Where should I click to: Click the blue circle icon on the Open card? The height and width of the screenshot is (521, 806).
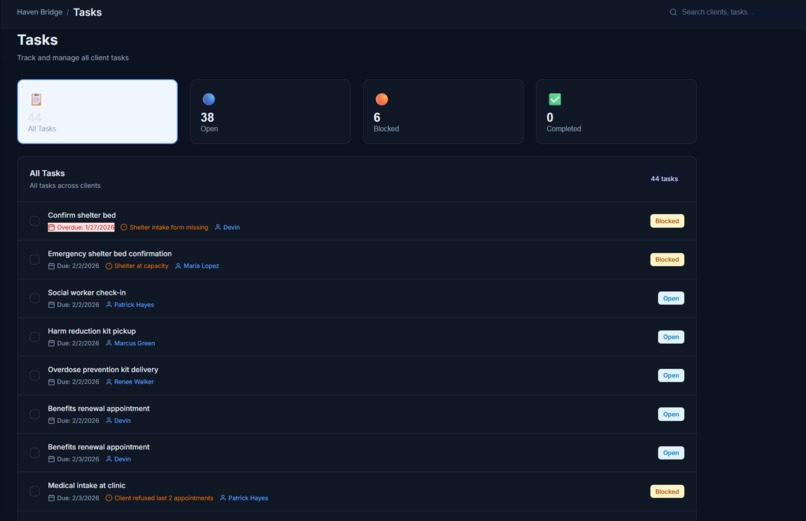point(209,99)
